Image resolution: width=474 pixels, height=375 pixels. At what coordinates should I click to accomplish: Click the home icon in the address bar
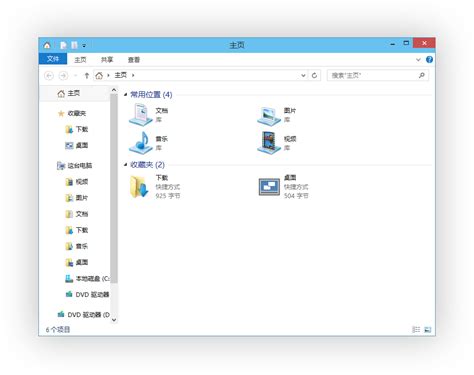click(x=99, y=76)
